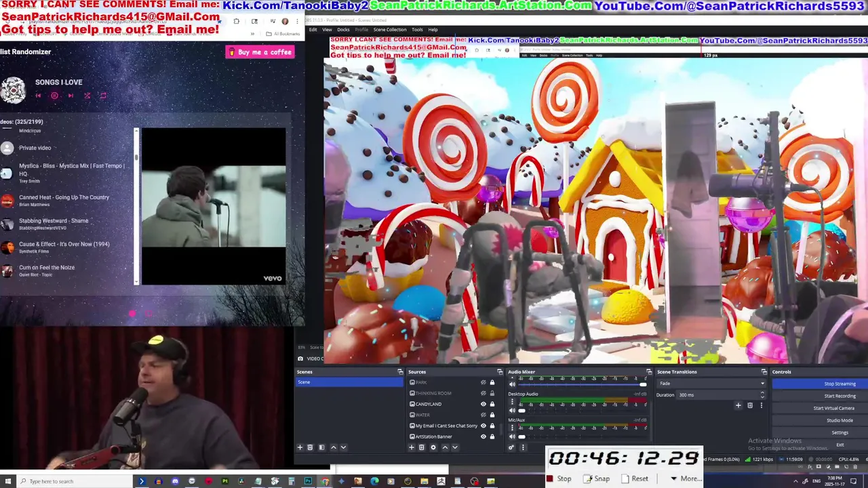Image resolution: width=868 pixels, height=488 pixels.
Task: Show the hidden WATER source
Action: coord(484,415)
